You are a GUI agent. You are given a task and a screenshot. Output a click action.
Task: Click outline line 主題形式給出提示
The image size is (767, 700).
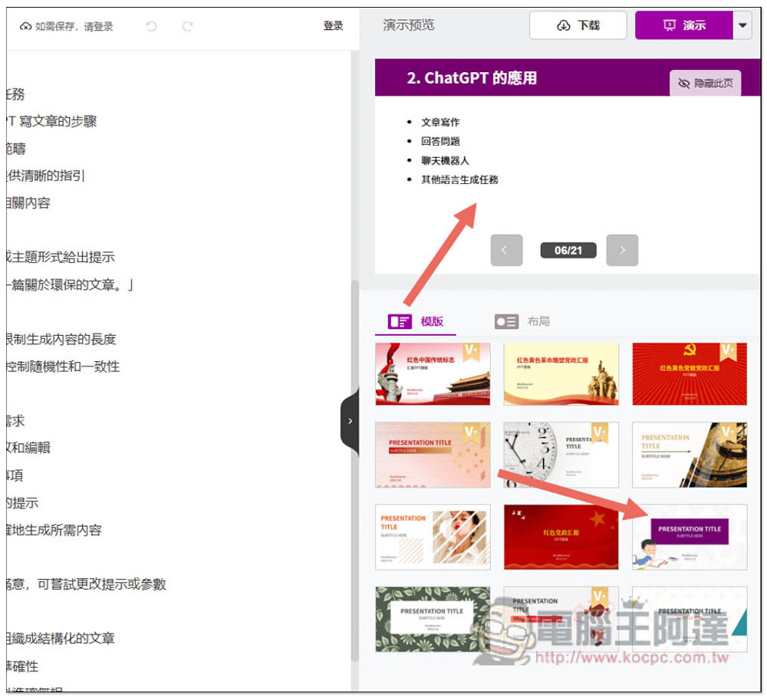pyautogui.click(x=60, y=257)
